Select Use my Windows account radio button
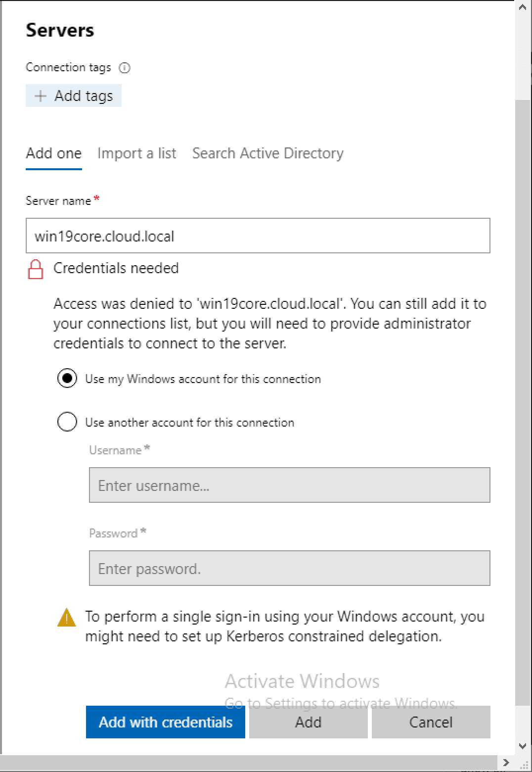This screenshot has width=532, height=772. [x=67, y=379]
